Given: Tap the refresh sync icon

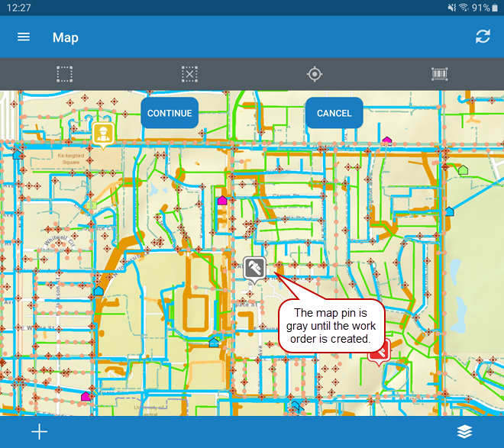Looking at the screenshot, I should point(483,37).
